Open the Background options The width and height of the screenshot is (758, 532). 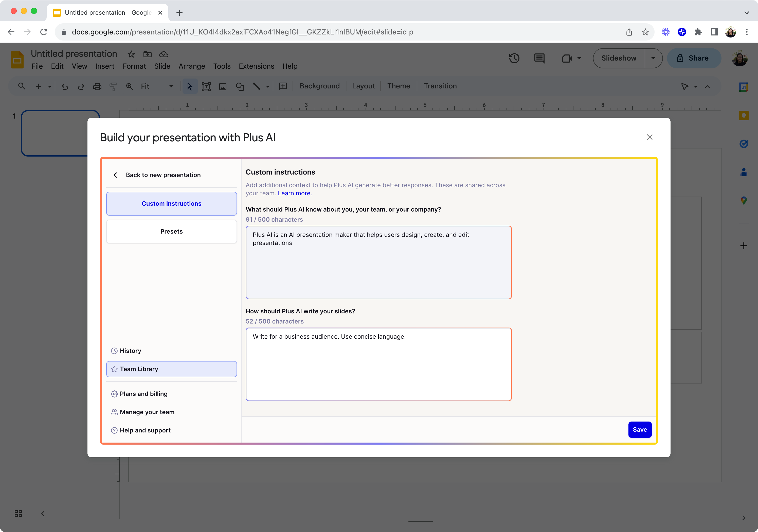click(x=319, y=86)
